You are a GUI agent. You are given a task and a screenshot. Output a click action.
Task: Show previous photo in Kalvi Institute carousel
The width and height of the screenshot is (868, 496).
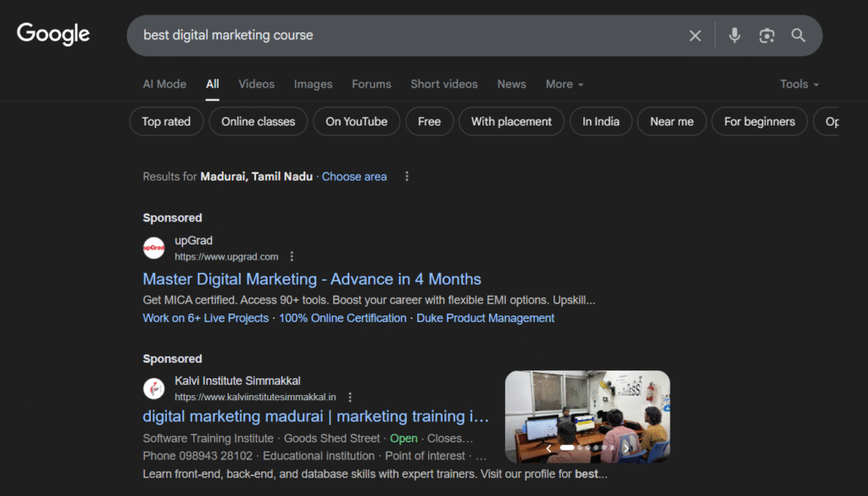(x=548, y=449)
